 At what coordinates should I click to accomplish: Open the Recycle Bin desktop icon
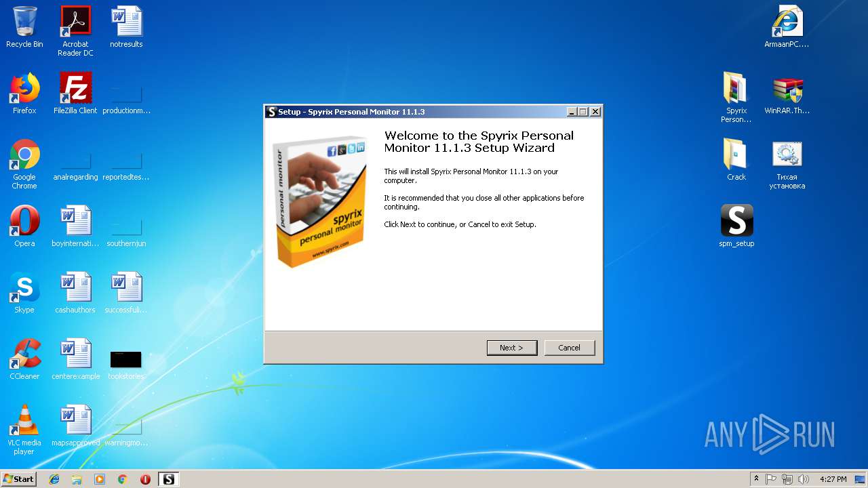(24, 27)
